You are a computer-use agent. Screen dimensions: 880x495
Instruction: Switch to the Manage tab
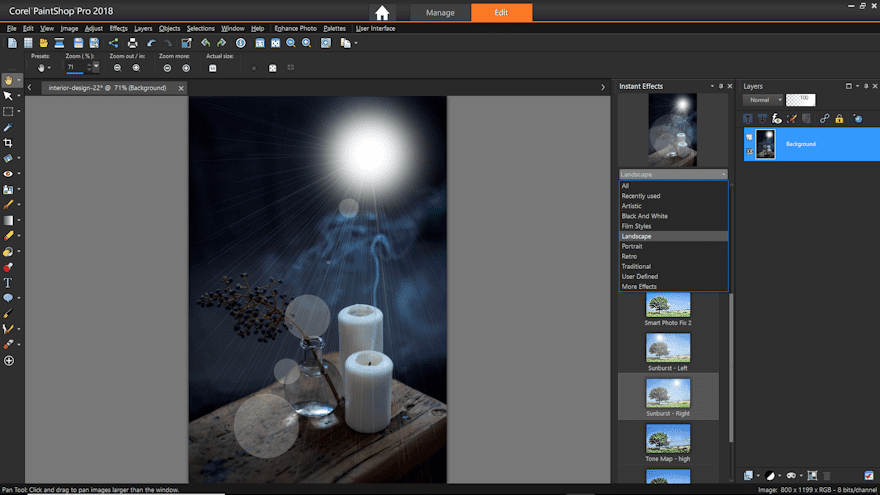440,13
